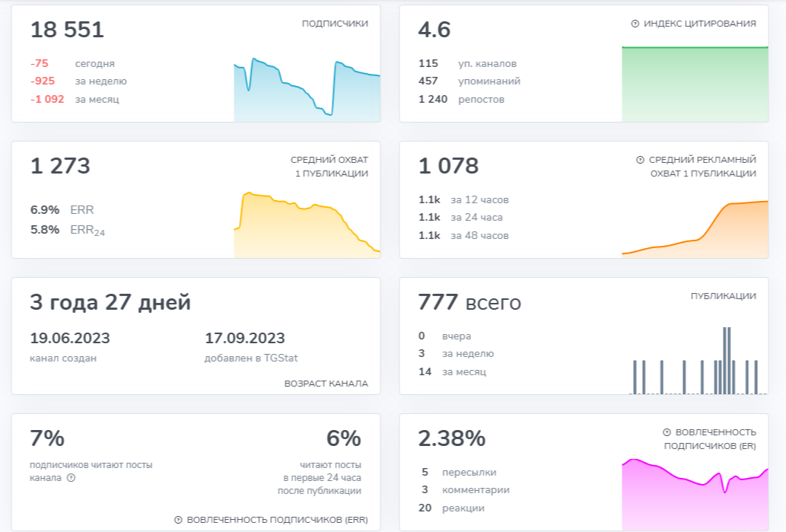
Task: Select the 4.6 citation index value
Action: (434, 30)
